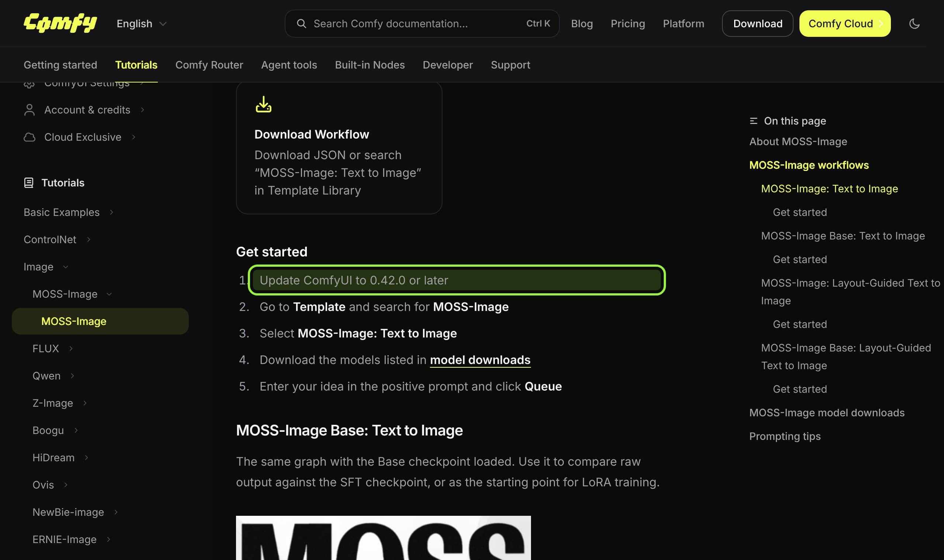Focus the Search Comfy documentation field
The width and height of the screenshot is (944, 560).
tap(422, 24)
